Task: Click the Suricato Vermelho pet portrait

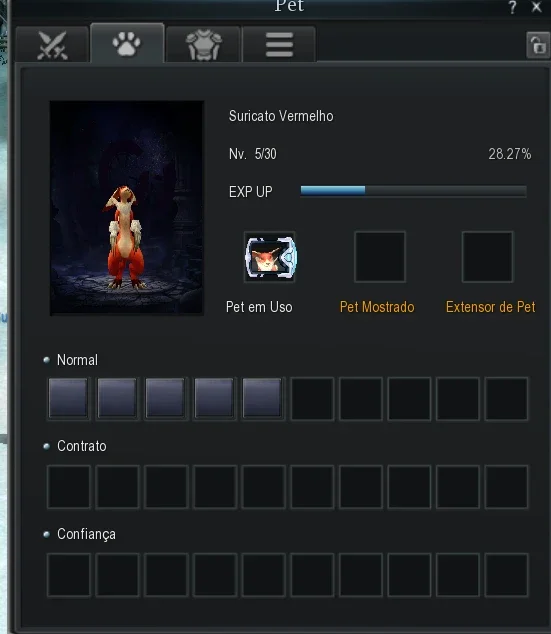Action: pyautogui.click(x=127, y=208)
